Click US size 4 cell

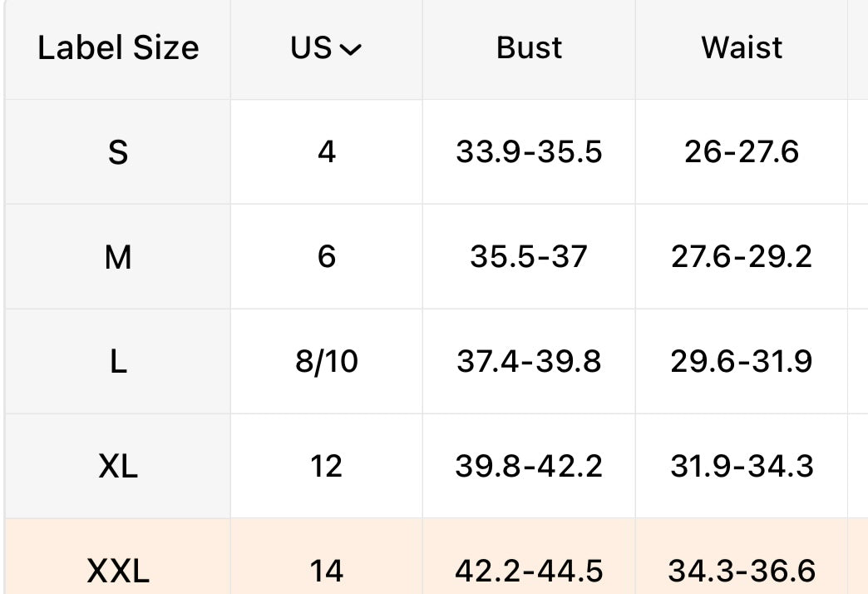pos(327,151)
